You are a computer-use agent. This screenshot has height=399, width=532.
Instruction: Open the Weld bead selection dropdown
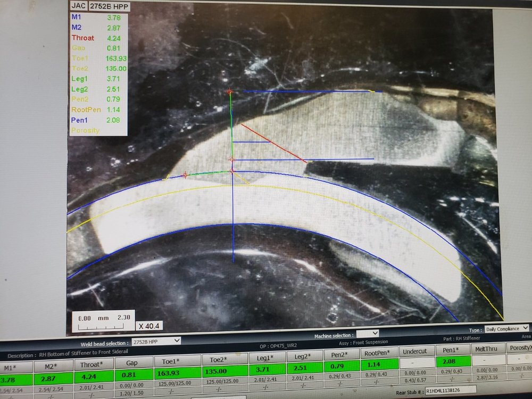[155, 340]
